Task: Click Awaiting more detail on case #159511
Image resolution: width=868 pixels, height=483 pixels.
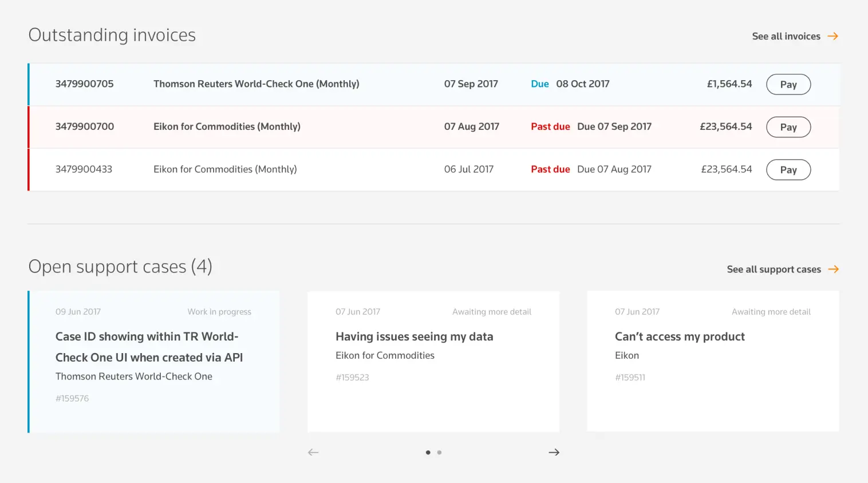Action: (x=771, y=312)
